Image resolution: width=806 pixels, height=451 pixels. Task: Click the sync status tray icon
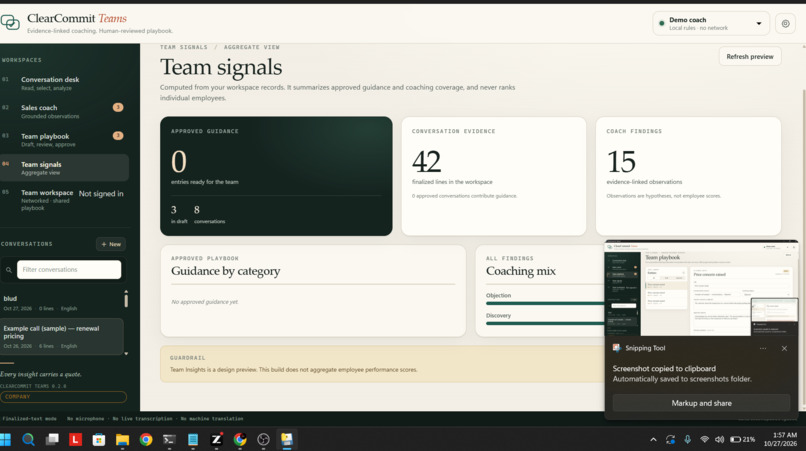[670, 439]
